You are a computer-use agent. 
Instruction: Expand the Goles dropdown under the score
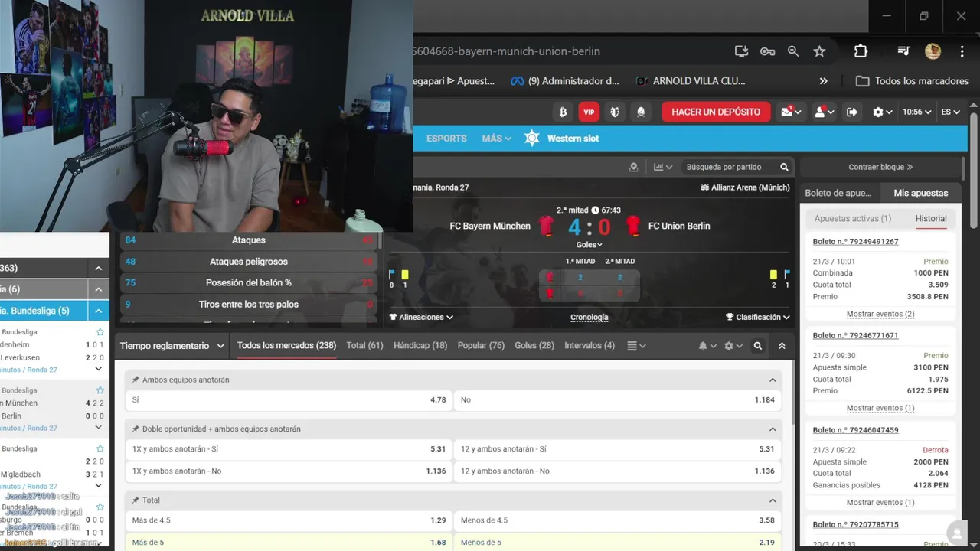[589, 245]
